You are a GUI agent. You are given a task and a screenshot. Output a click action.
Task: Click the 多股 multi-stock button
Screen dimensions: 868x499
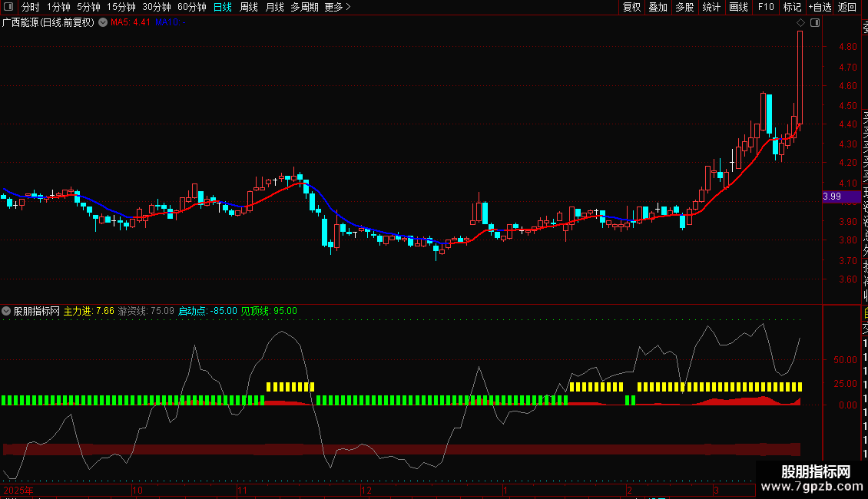coord(684,7)
